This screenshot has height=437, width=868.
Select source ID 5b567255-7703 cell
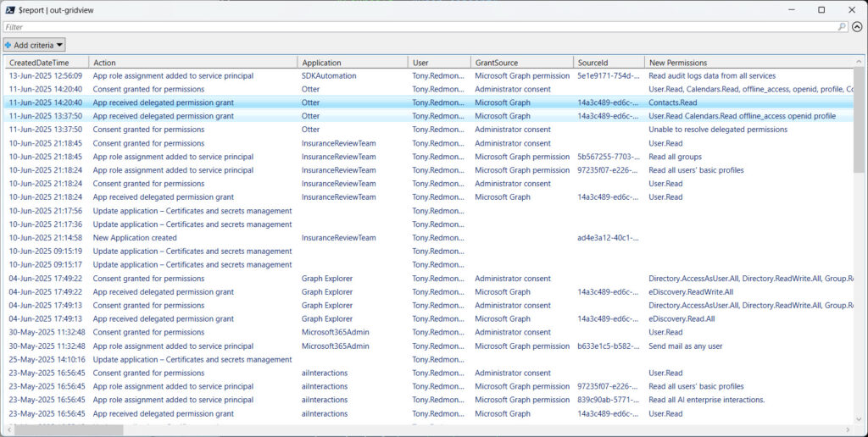click(x=608, y=157)
